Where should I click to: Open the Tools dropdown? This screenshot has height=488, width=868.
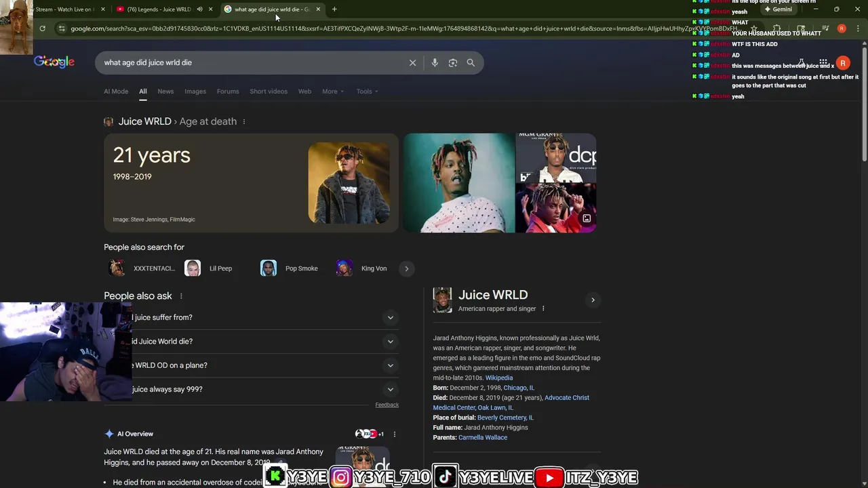[368, 91]
